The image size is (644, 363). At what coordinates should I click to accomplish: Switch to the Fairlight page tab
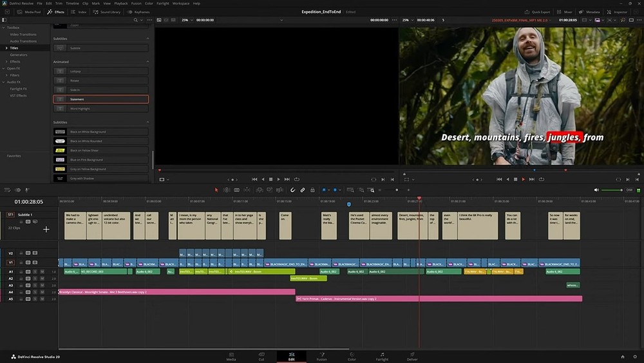(x=382, y=356)
